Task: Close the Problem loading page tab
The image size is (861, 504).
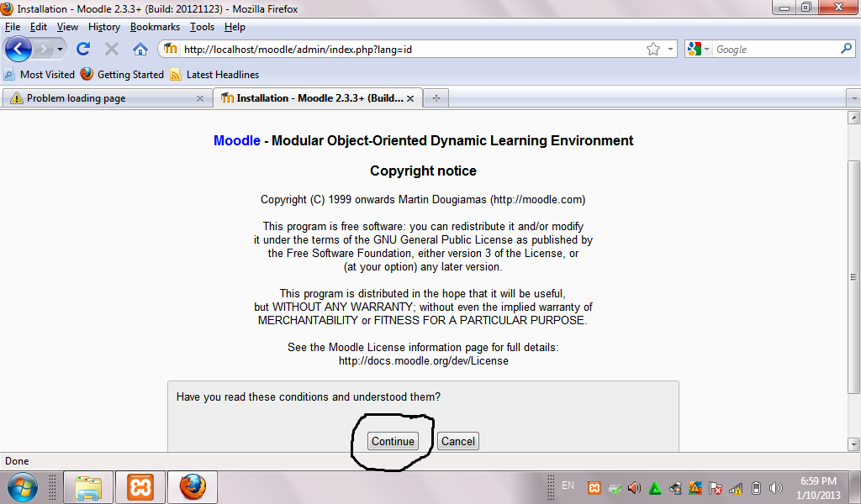Action: [x=200, y=99]
